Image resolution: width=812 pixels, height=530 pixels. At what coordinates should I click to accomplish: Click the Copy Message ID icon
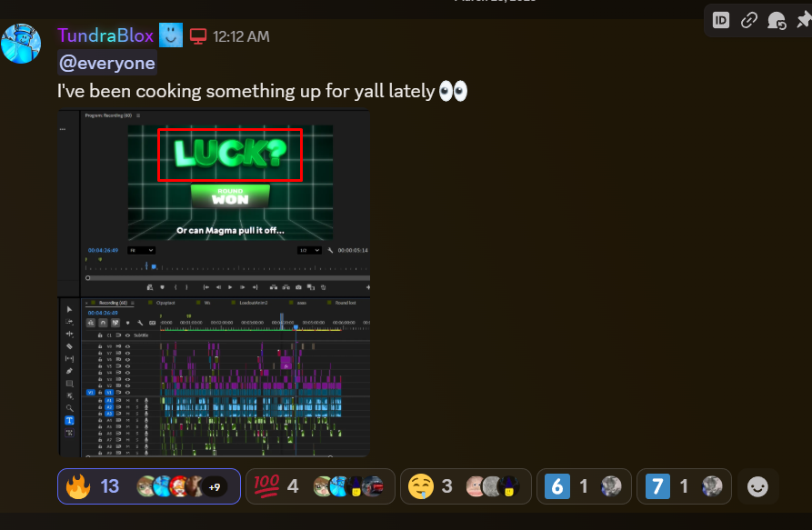tap(721, 20)
